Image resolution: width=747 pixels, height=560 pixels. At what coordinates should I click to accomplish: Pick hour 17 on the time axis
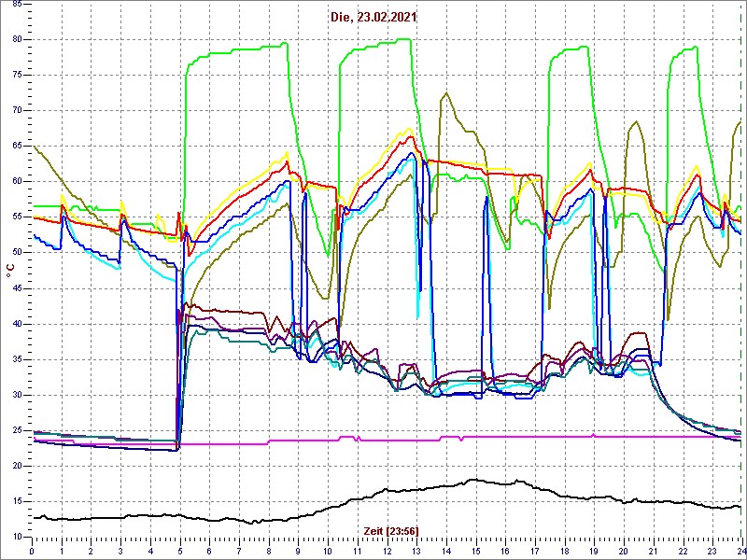534,551
